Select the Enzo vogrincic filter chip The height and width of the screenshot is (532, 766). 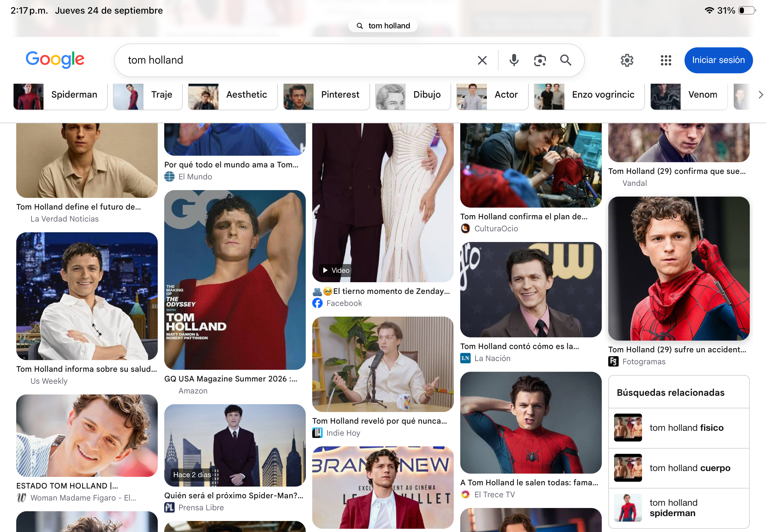589,96
